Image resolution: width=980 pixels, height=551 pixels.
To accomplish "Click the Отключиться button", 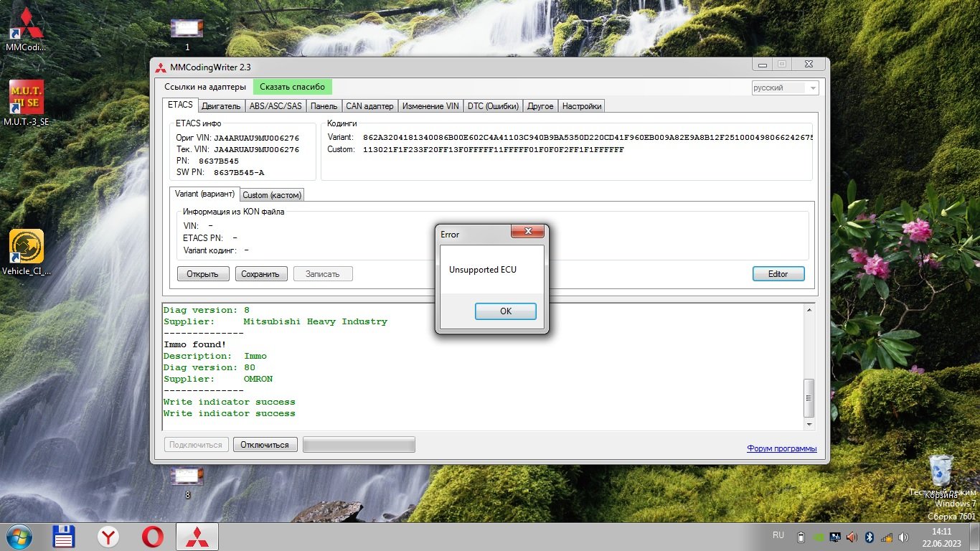I will pyautogui.click(x=265, y=445).
